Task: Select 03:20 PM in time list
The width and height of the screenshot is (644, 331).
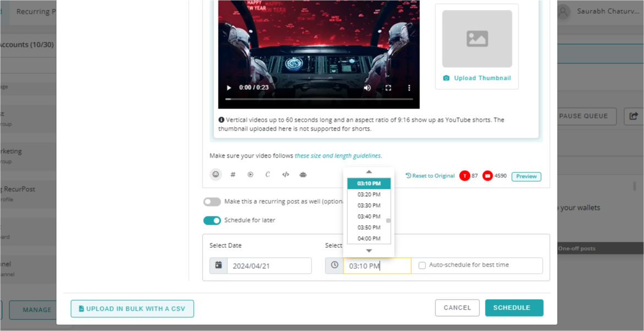Action: [x=369, y=194]
